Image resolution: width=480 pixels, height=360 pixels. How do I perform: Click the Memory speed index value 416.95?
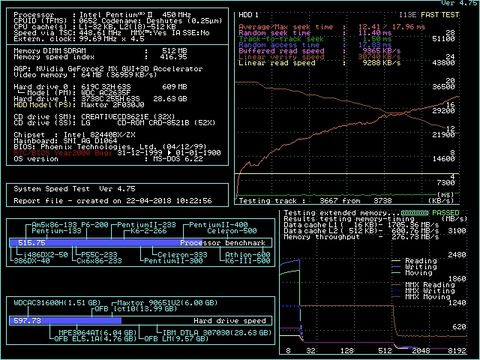(173, 57)
